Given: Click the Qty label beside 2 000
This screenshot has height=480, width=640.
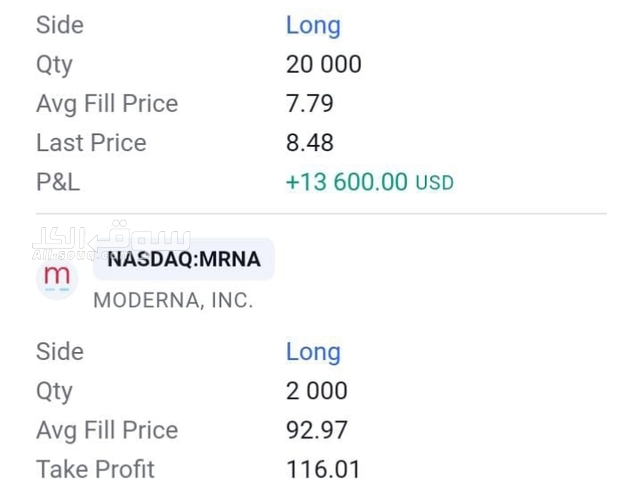Looking at the screenshot, I should tap(54, 391).
